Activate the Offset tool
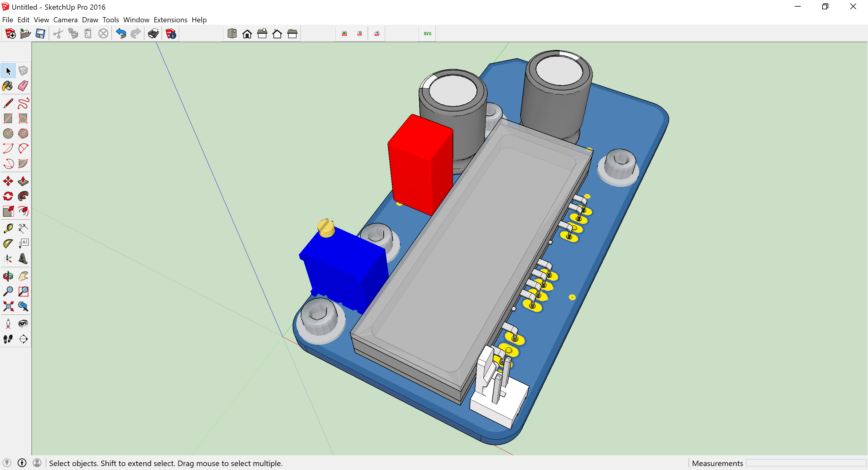 pyautogui.click(x=23, y=211)
